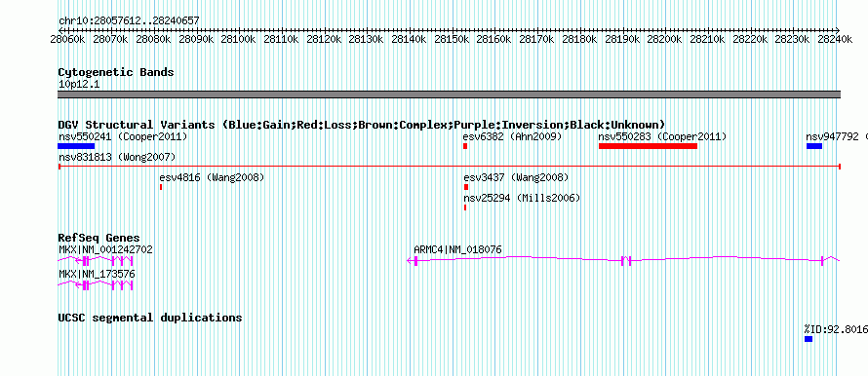Screen dimensions: 868x376
Task: Click the 28100k ruler tick label
Action: tap(238, 40)
